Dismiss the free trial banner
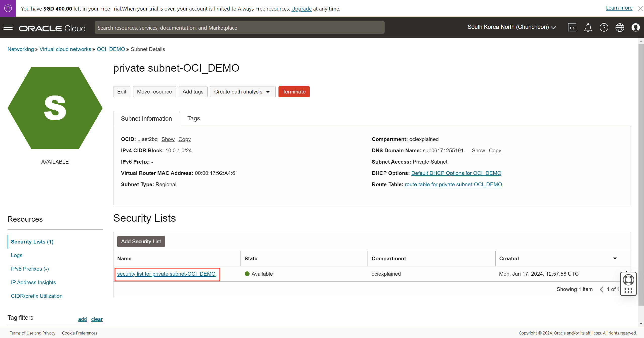The image size is (644, 338). (x=640, y=9)
